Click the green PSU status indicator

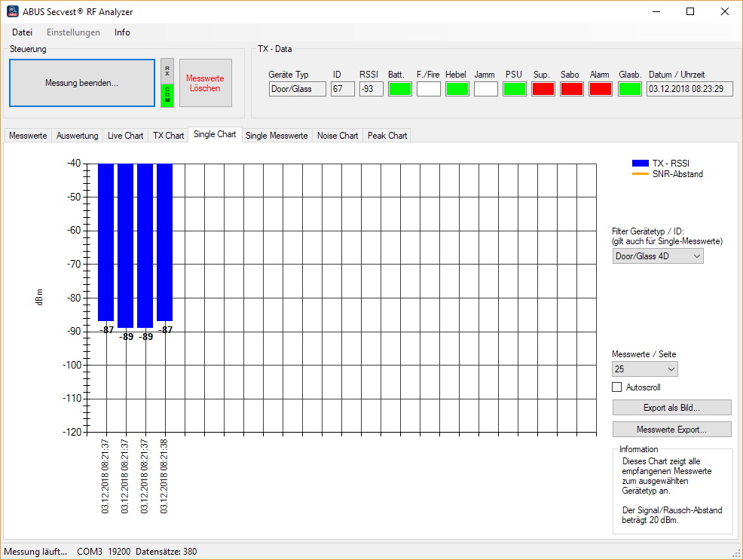[x=515, y=89]
